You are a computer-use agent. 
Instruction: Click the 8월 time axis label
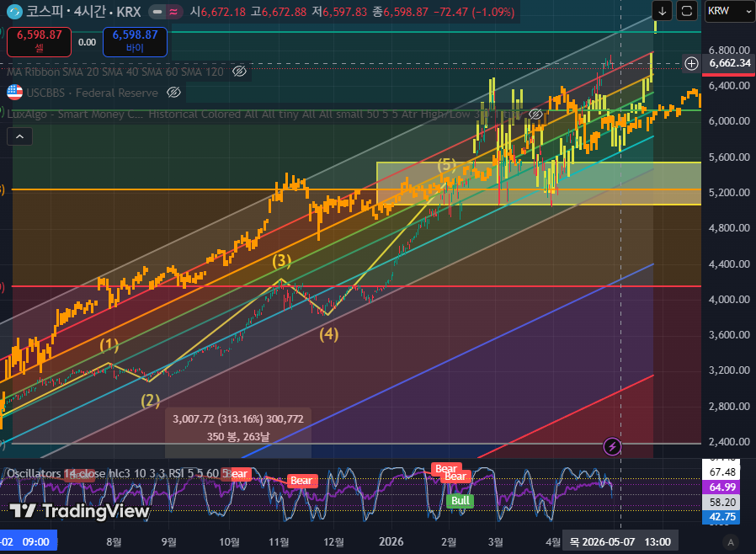click(x=114, y=542)
